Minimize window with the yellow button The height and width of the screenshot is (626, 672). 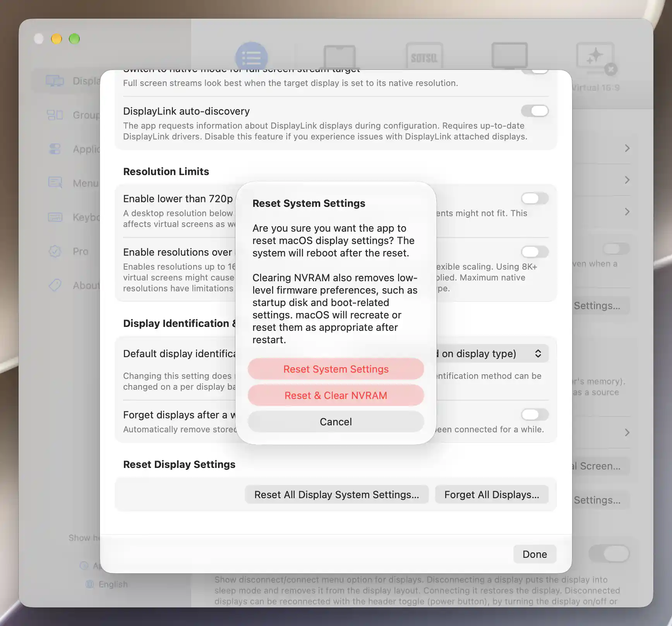click(x=57, y=39)
